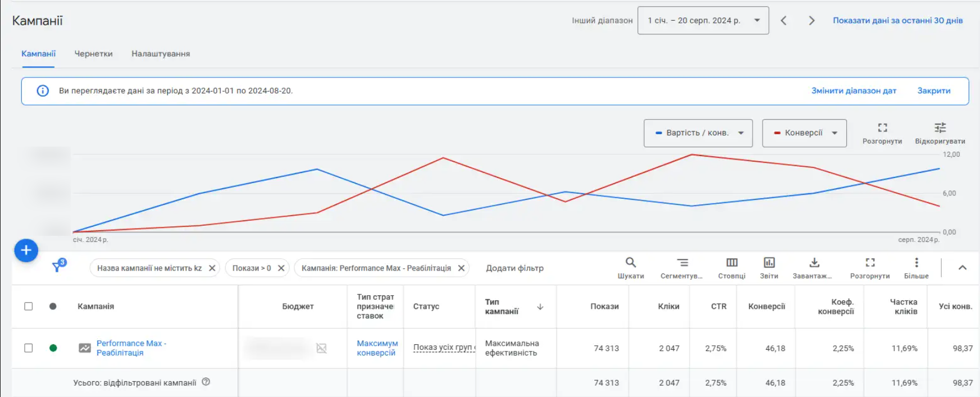
Task: Open the date range dropdown
Action: (703, 21)
